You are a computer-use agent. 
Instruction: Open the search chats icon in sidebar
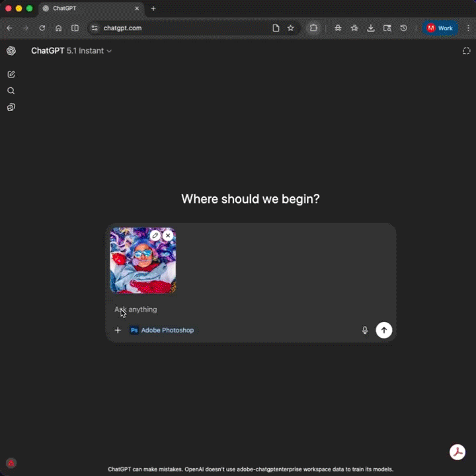tap(11, 91)
